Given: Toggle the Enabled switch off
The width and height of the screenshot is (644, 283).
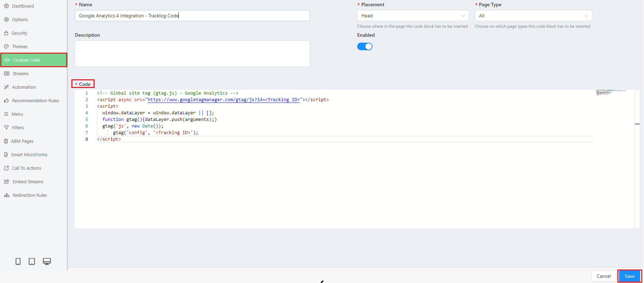Looking at the screenshot, I should tap(365, 46).
